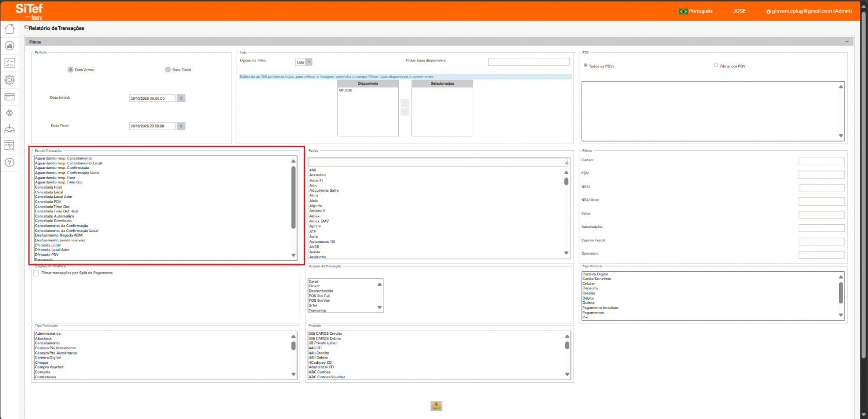
Task: Click the giovani.cplug@gmail.com account link
Action: point(809,11)
